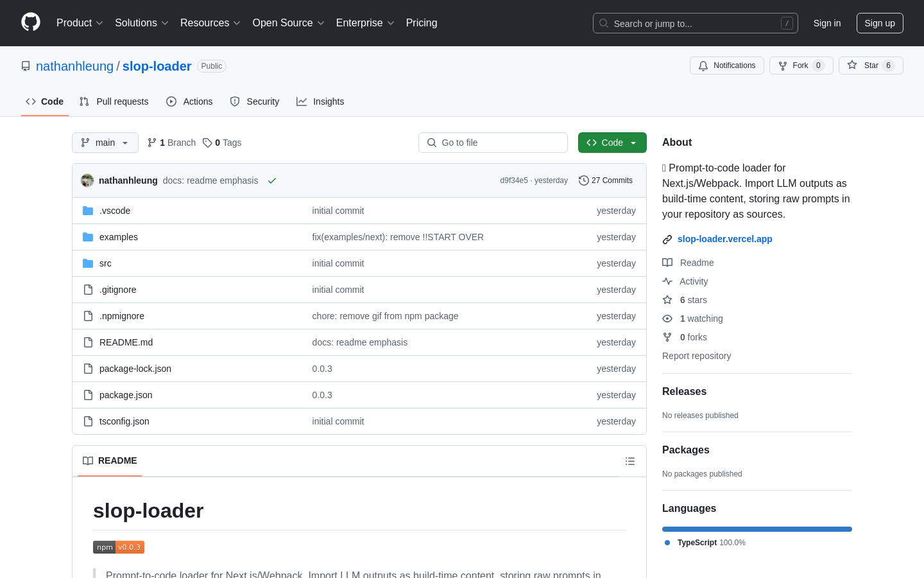Switch to the Security tab
This screenshot has height=578, width=924.
point(255,101)
